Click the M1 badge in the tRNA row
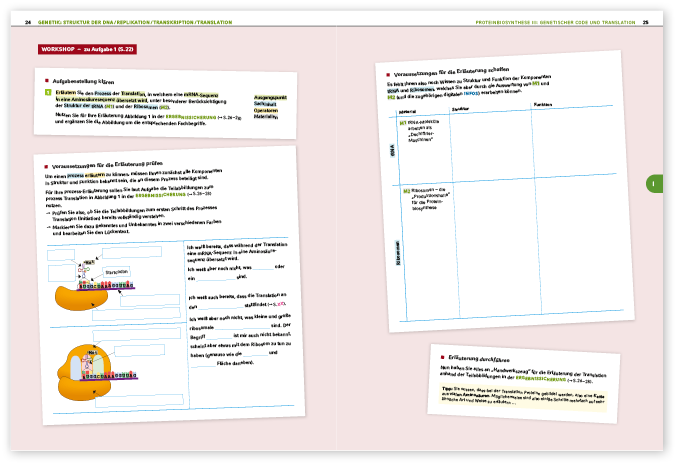Screen dimensions: 677x465 tap(403, 121)
